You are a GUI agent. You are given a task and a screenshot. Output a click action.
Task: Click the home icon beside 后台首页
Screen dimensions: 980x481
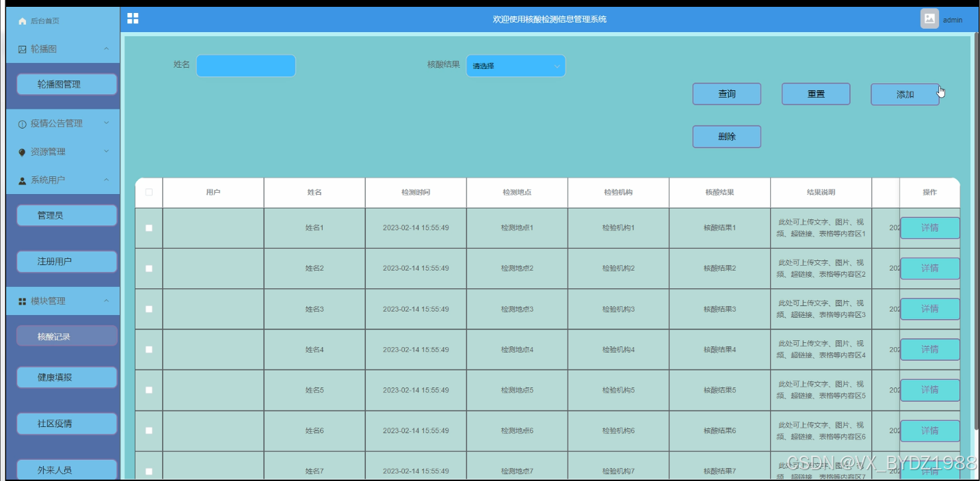tap(22, 21)
